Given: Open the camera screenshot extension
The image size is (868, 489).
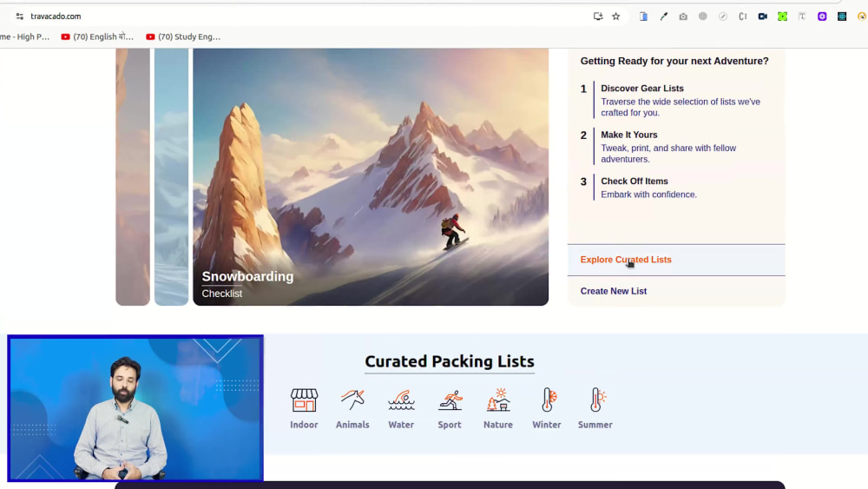Looking at the screenshot, I should pos(683,17).
